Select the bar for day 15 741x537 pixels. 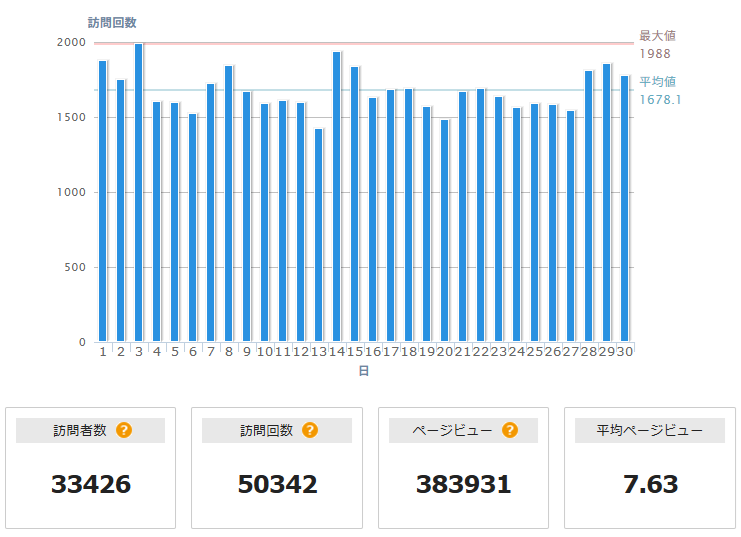coord(354,204)
